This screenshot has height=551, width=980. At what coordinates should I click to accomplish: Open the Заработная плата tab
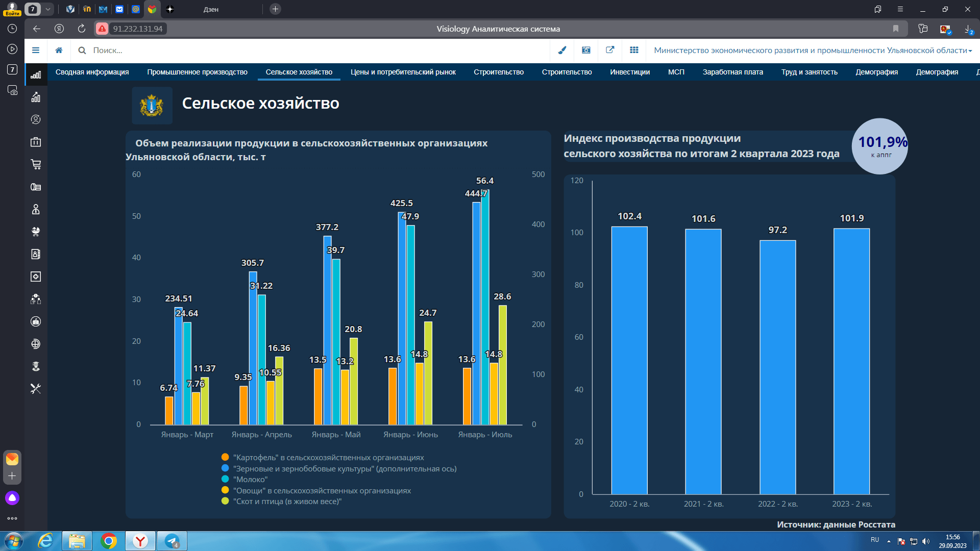pos(732,72)
